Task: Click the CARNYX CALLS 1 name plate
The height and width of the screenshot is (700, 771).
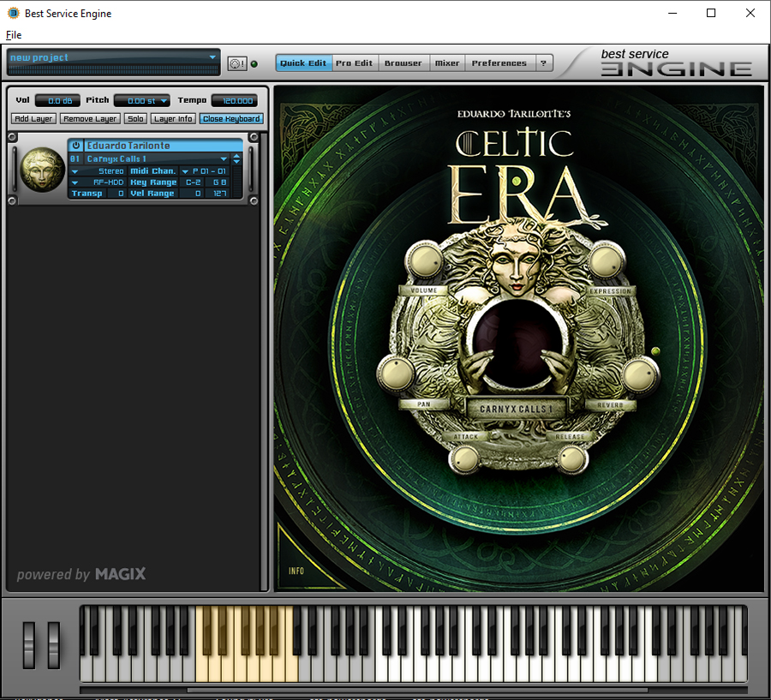Action: click(516, 409)
